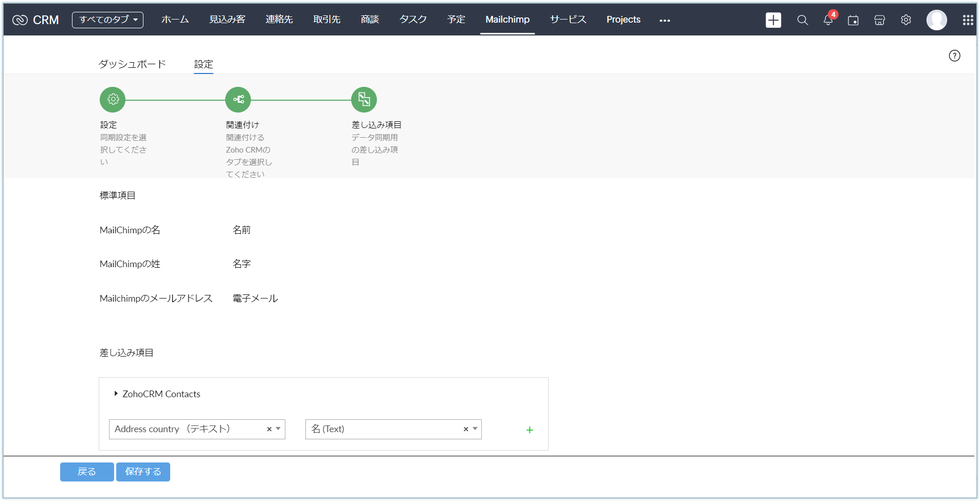Click the 名字 mapped value
The height and width of the screenshot is (501, 980).
(x=242, y=264)
